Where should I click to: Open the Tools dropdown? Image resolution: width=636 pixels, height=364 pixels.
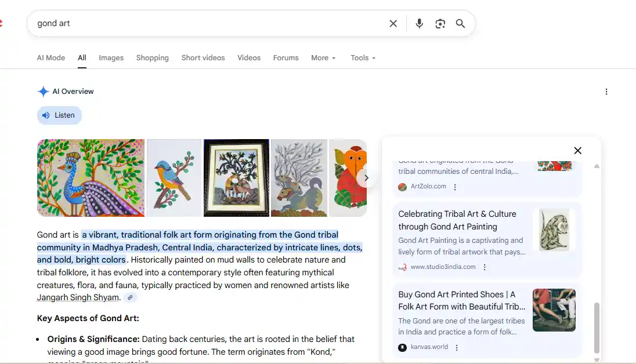(x=363, y=58)
